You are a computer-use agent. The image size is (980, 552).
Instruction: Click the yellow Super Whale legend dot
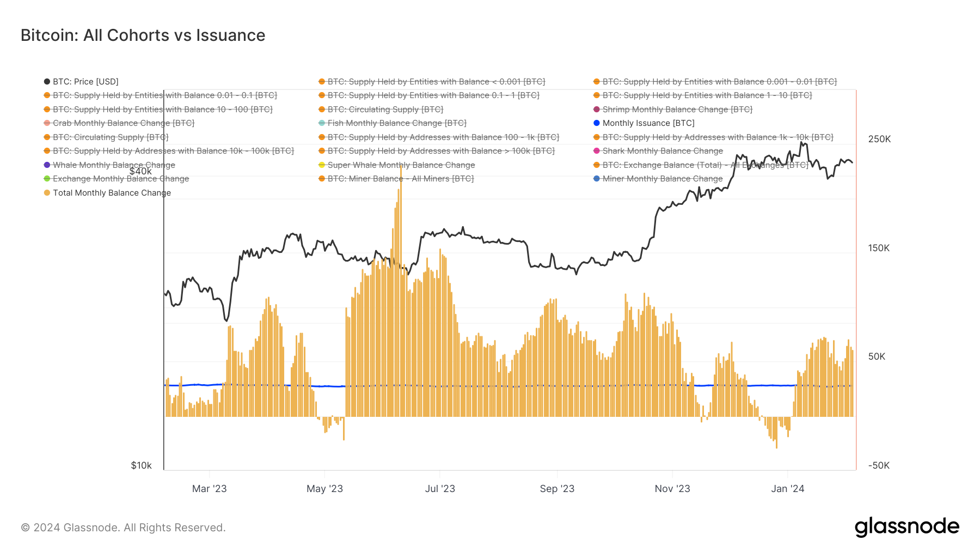click(322, 165)
